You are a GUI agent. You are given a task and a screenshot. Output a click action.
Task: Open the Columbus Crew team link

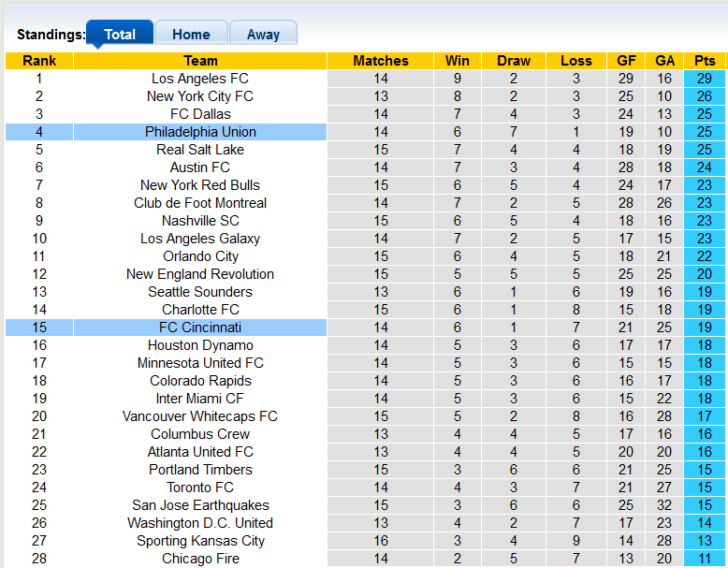point(200,434)
